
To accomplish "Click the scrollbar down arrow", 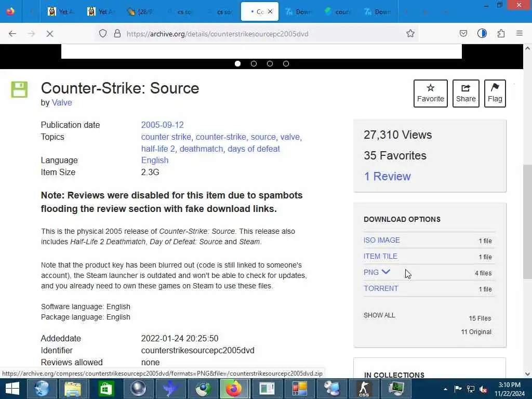I will (528, 374).
